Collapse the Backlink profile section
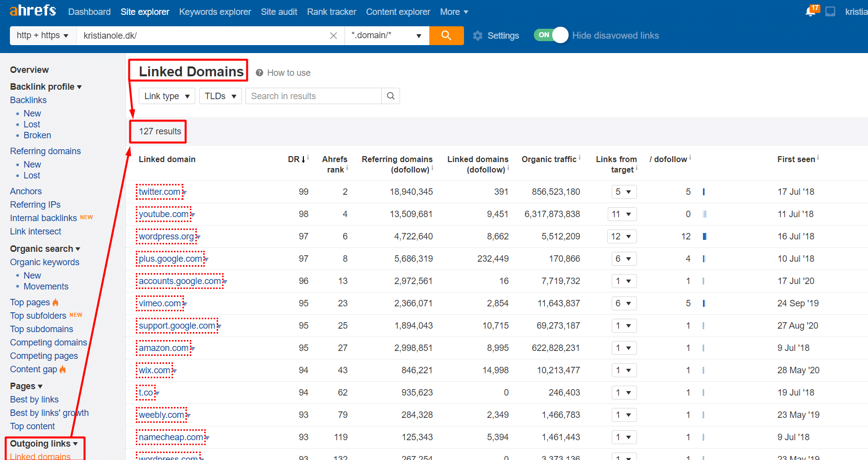 46,87
